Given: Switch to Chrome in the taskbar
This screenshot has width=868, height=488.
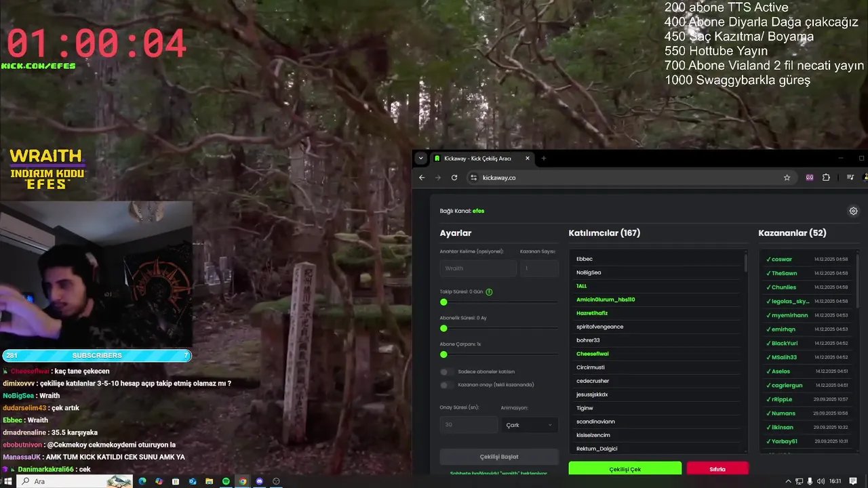Looking at the screenshot, I should [x=243, y=481].
